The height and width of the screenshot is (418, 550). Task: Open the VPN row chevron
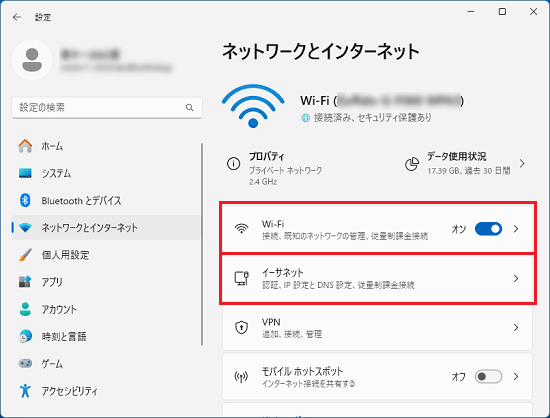[x=516, y=328]
